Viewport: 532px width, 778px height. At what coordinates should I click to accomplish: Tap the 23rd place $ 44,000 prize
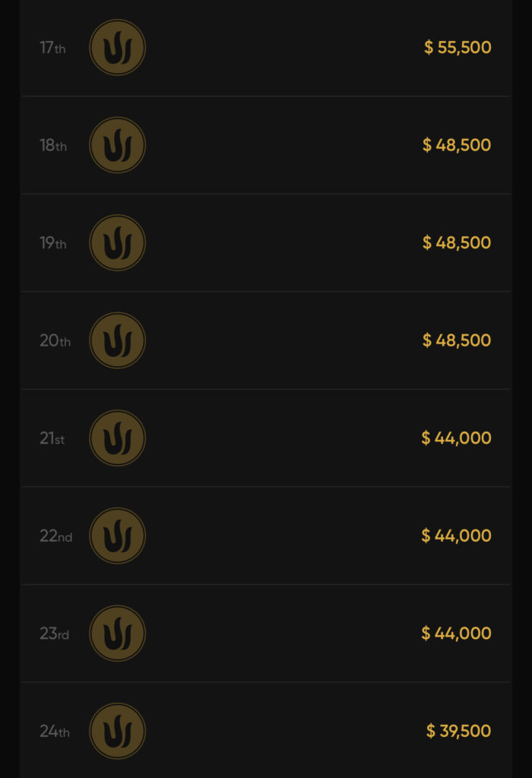point(456,634)
